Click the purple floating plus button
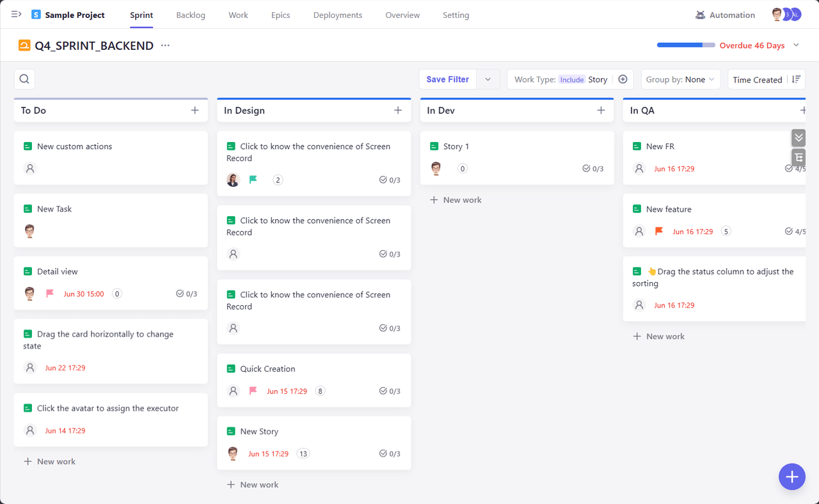Screen dimensions: 819x504 pos(792,476)
